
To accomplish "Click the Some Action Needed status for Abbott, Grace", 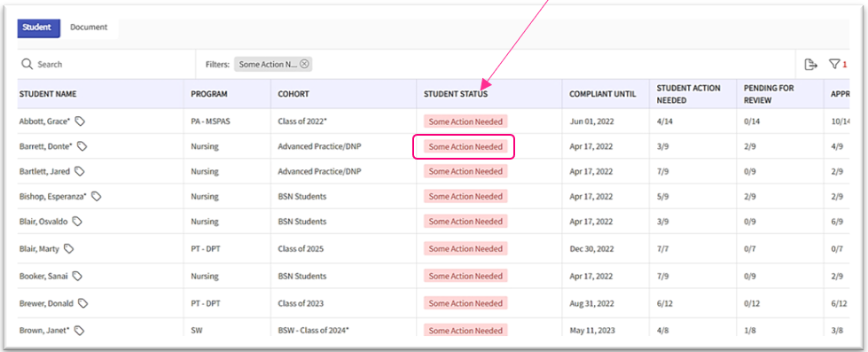I will point(465,121).
